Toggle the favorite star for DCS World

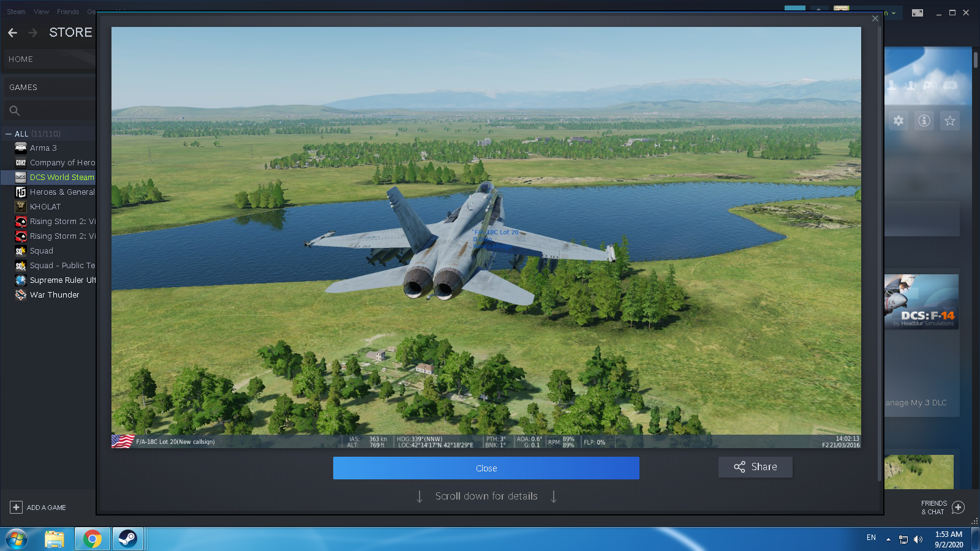tap(950, 121)
